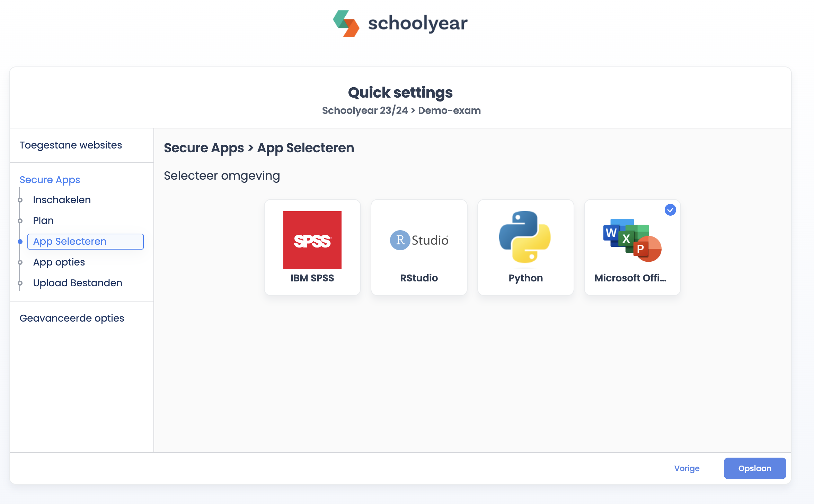Click the Schoolyear logo at top
This screenshot has height=504, width=814.
pyautogui.click(x=400, y=24)
